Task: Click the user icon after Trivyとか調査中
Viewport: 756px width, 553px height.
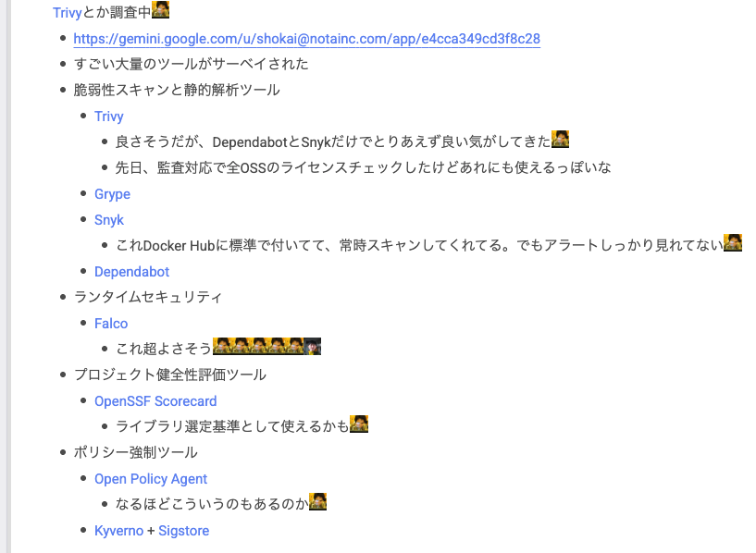Action: click(161, 10)
